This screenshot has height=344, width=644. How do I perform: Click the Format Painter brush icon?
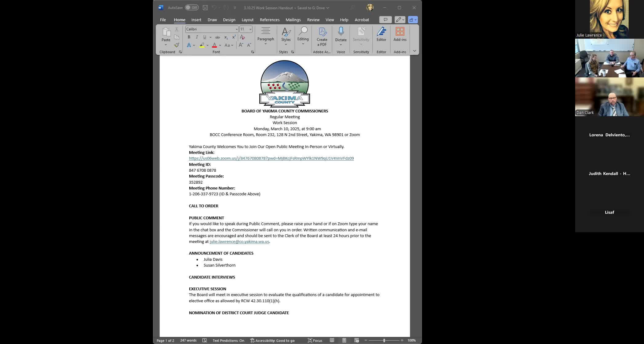click(177, 45)
